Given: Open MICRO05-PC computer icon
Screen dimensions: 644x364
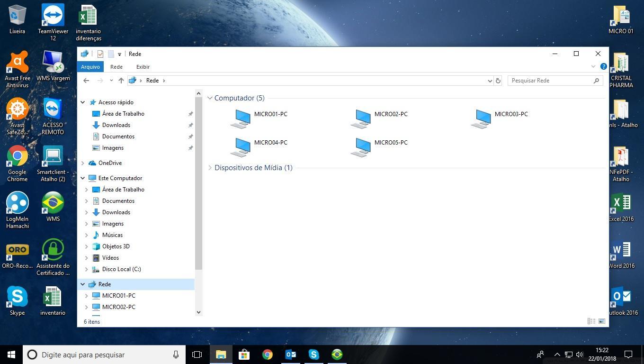Looking at the screenshot, I should pos(361,147).
